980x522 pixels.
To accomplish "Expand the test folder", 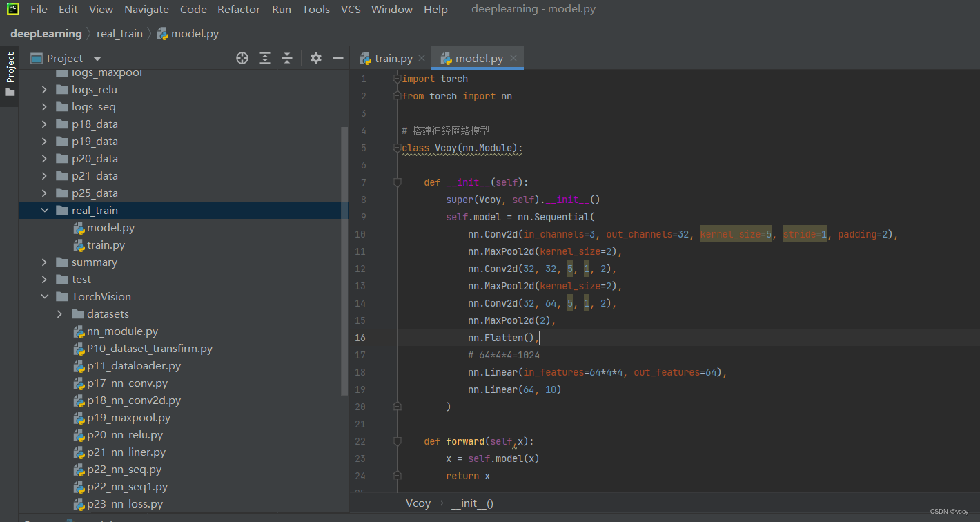I will 45,280.
